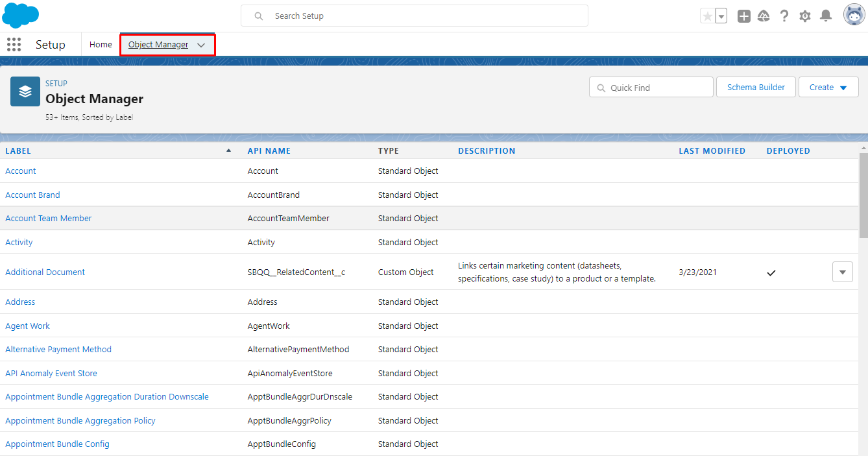
Task: Focus the Search Setup field
Action: [415, 16]
